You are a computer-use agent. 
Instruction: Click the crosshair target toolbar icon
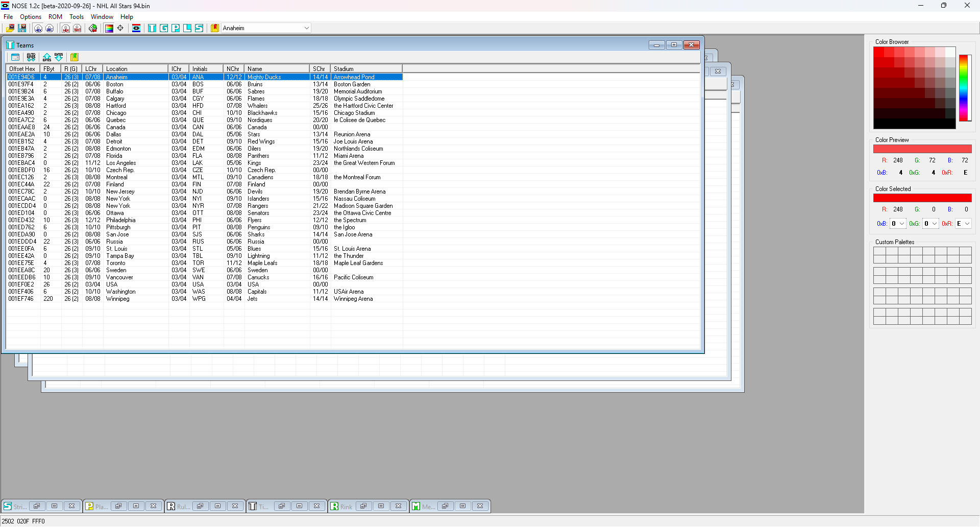coord(120,28)
